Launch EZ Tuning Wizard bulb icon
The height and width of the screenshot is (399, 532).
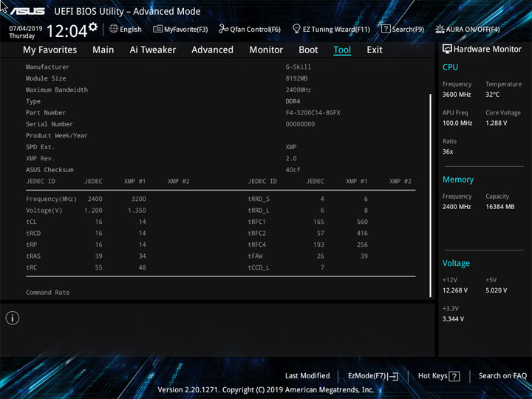(296, 29)
